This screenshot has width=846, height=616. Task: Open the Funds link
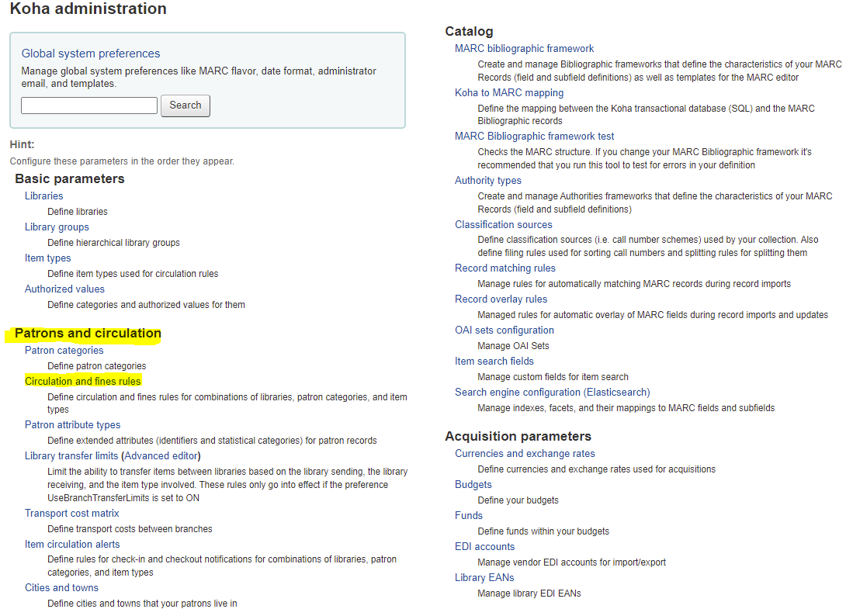coord(468,516)
